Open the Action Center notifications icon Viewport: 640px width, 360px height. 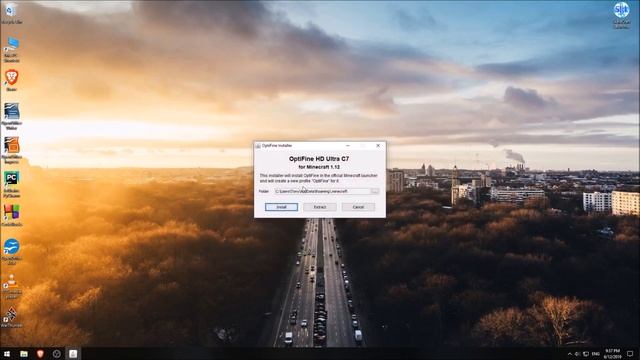pos(630,353)
